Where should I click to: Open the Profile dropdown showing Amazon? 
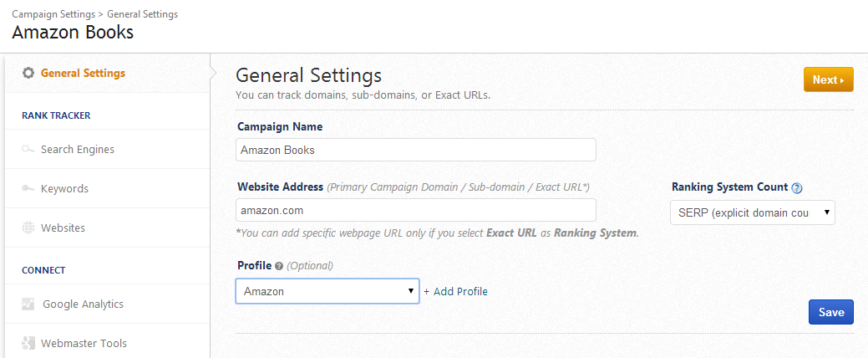pyautogui.click(x=327, y=291)
